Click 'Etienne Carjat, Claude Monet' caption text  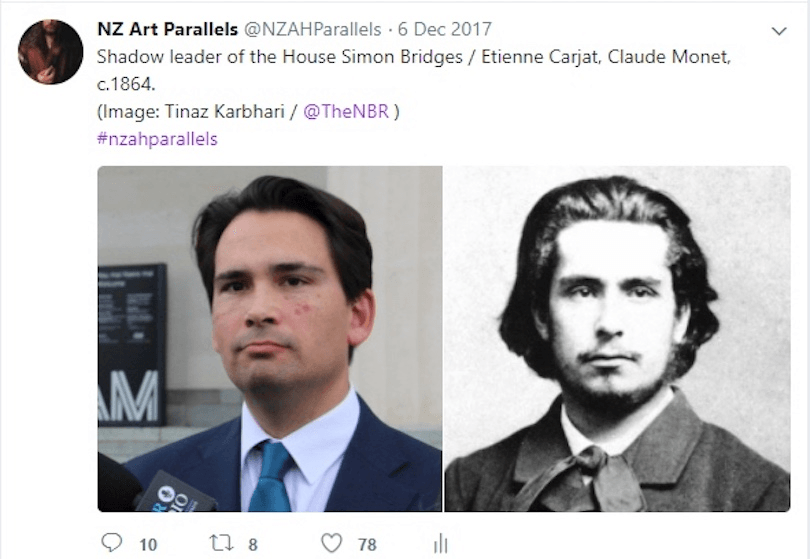point(605,57)
